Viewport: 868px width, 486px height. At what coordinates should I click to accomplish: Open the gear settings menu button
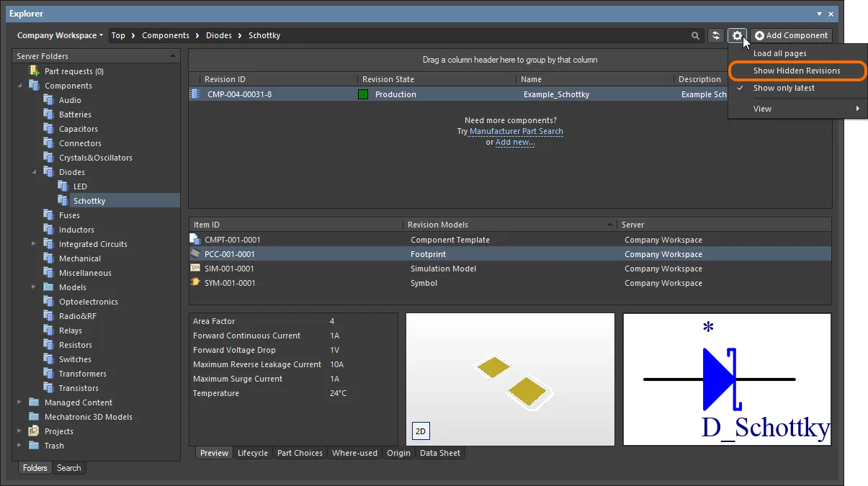click(x=737, y=35)
